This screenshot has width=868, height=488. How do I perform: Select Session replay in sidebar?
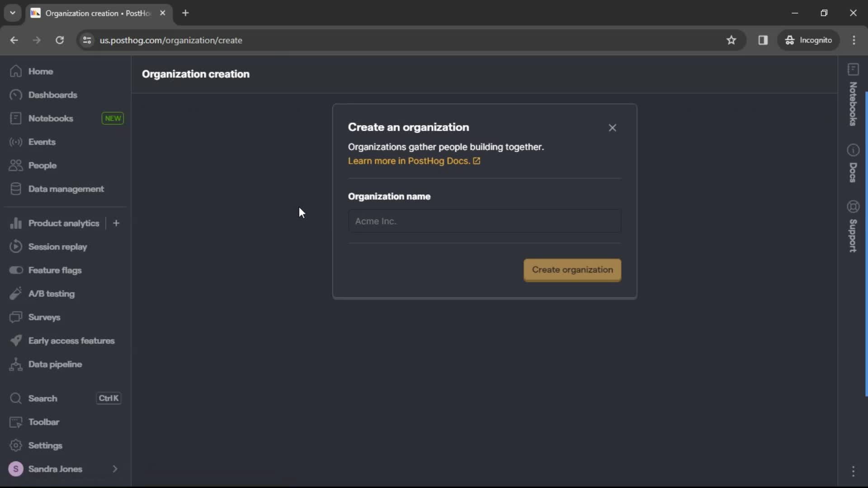58,246
